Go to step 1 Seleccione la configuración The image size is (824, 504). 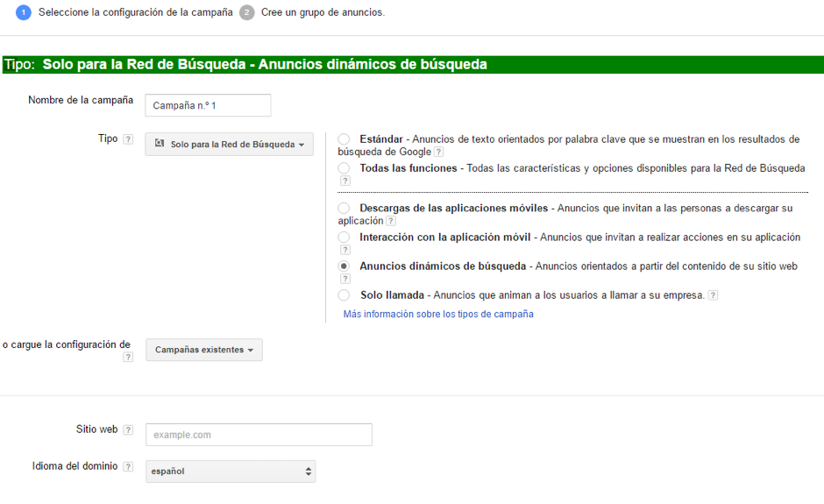point(24,12)
